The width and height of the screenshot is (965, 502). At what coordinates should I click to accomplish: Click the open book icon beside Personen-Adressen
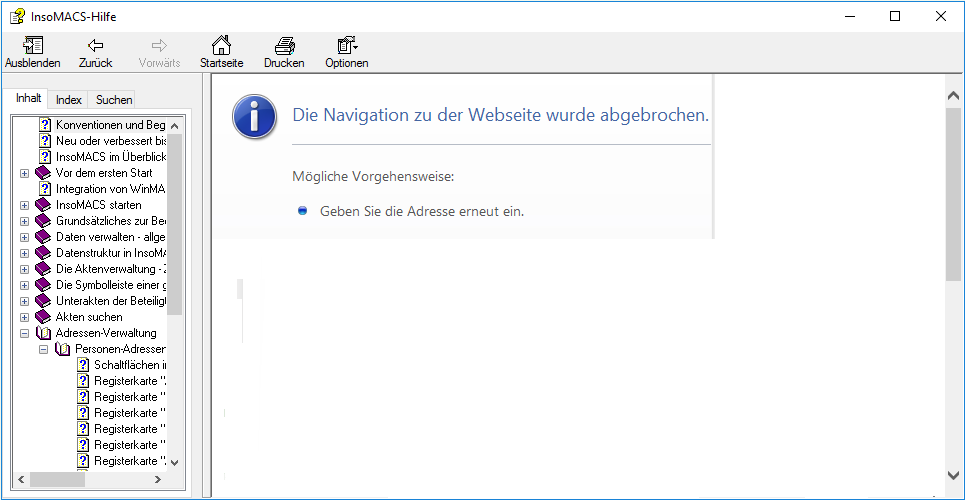(x=62, y=349)
